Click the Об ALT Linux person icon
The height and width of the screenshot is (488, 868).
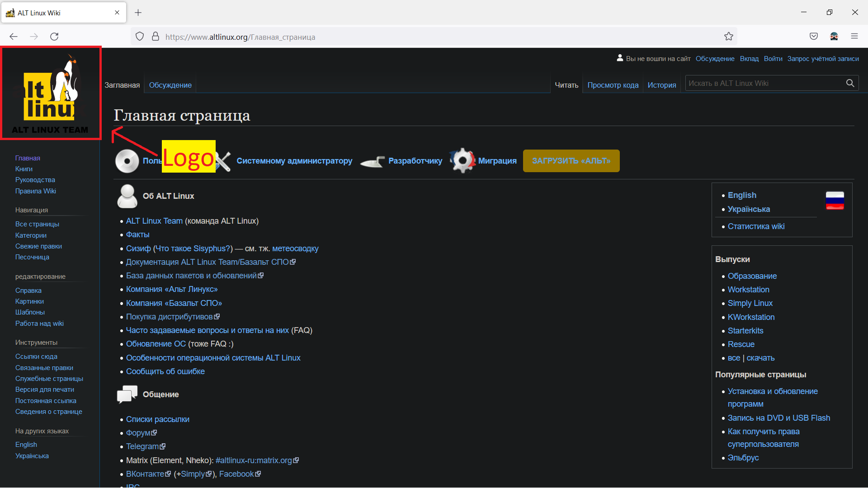127,196
